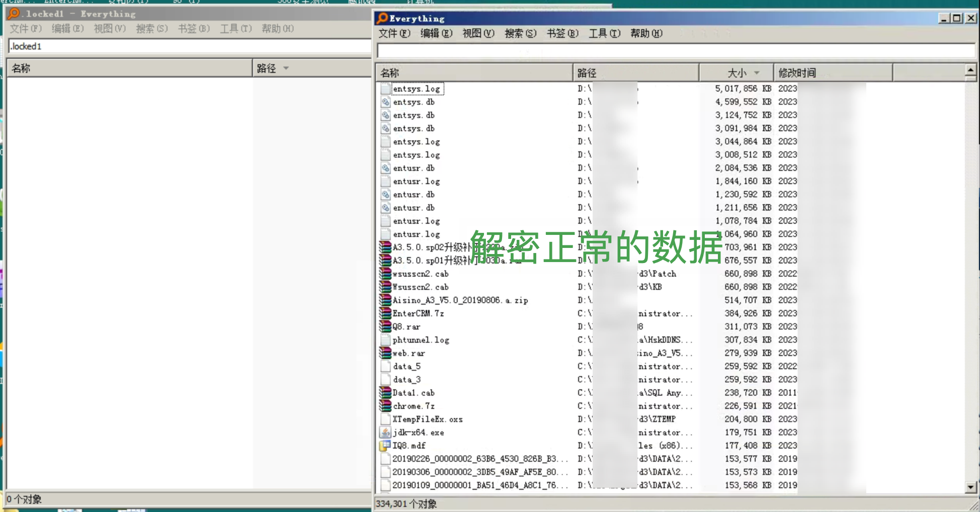Sort by 大小 column header
This screenshot has height=512, width=980.
pyautogui.click(x=737, y=73)
